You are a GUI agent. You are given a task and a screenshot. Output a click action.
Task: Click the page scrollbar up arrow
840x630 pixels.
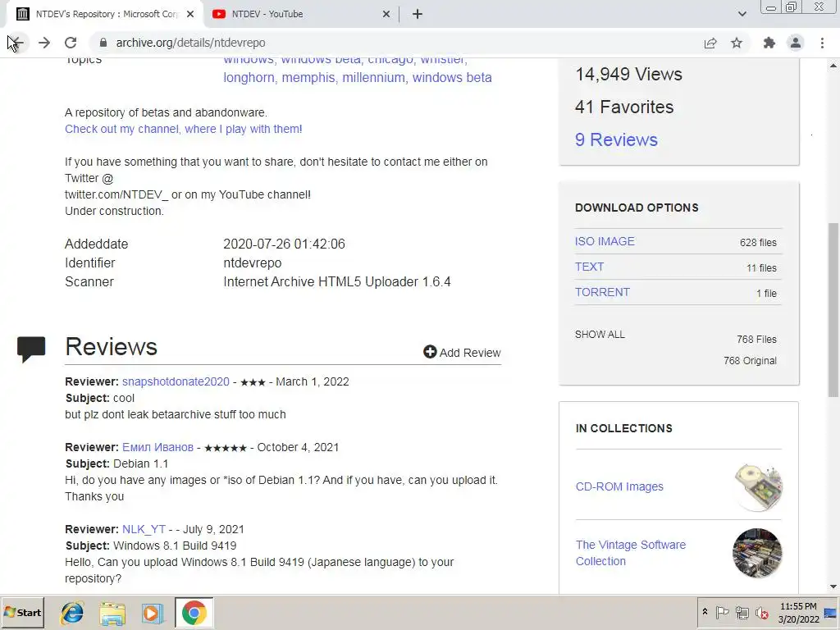pyautogui.click(x=833, y=66)
